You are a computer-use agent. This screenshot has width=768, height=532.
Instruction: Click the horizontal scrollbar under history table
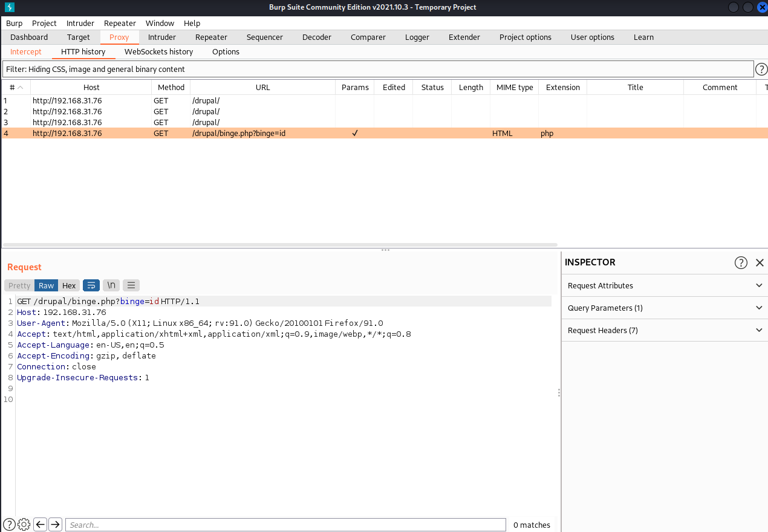point(280,245)
